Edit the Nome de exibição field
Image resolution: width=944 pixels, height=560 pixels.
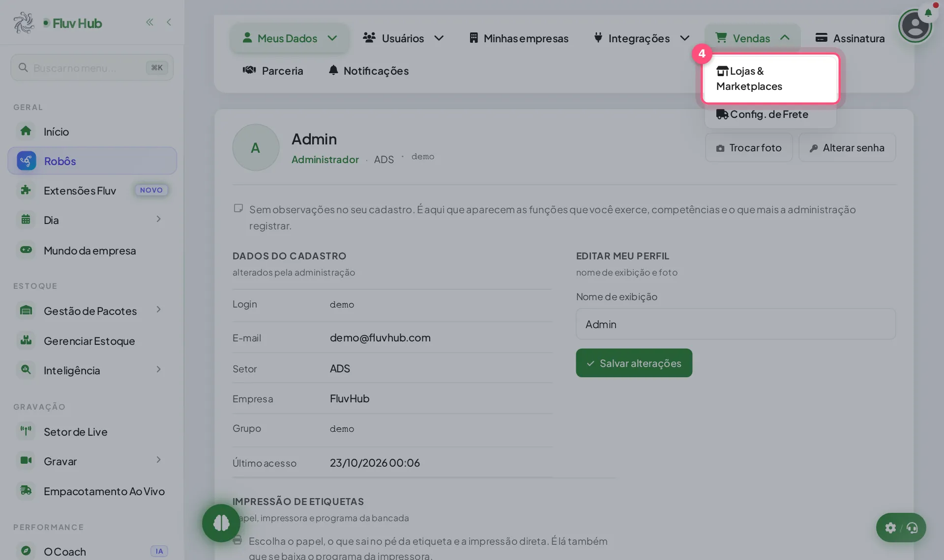(x=736, y=324)
